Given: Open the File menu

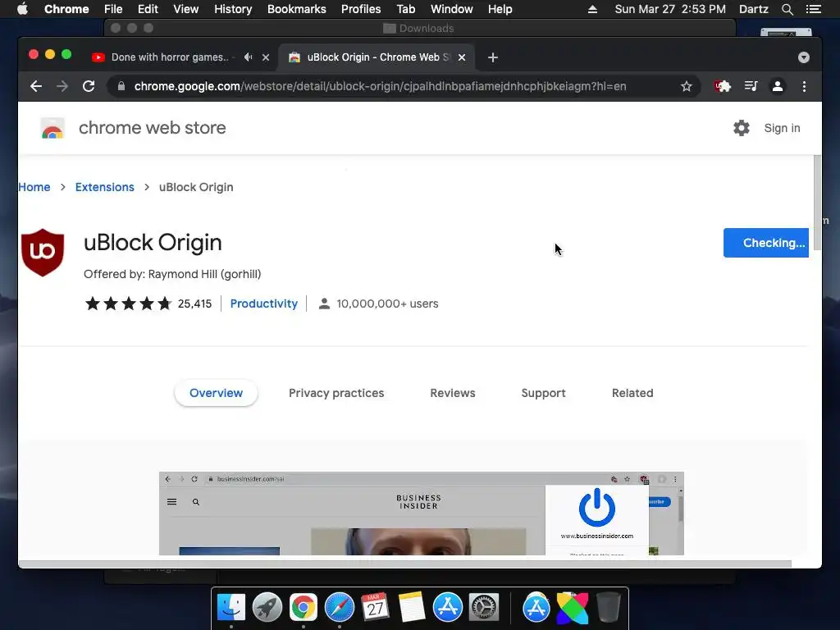Looking at the screenshot, I should click(x=113, y=9).
